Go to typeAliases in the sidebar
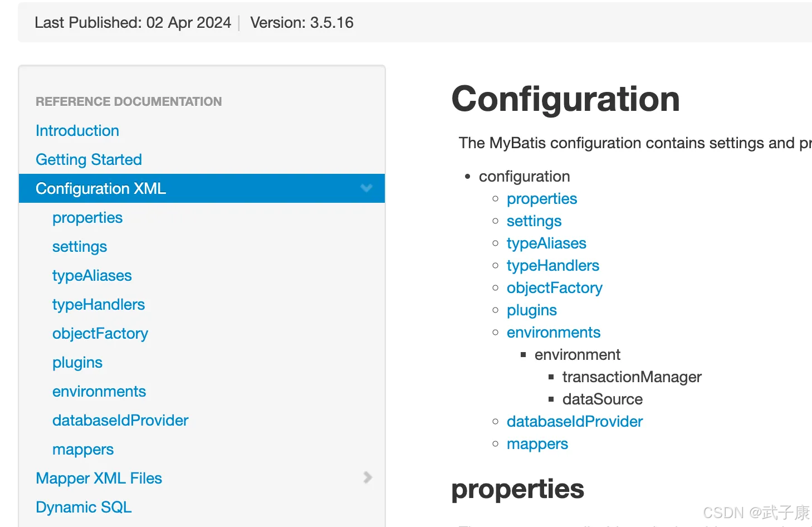This screenshot has height=527, width=812. 92,276
